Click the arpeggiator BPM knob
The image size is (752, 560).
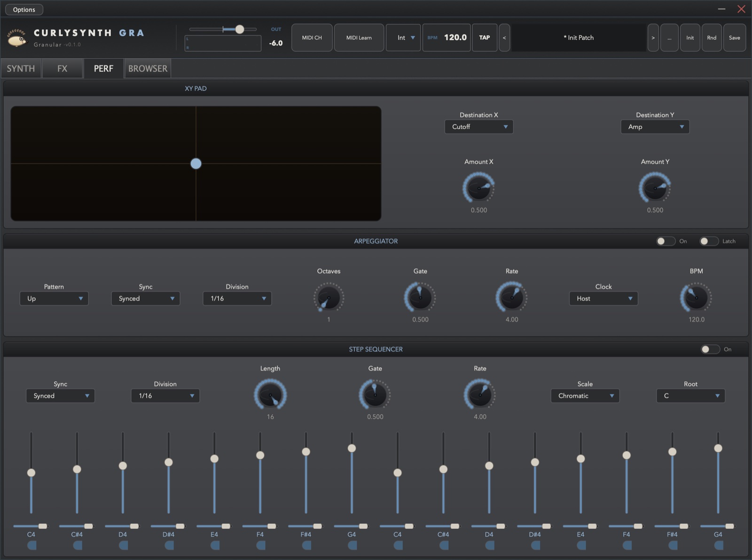click(x=697, y=298)
